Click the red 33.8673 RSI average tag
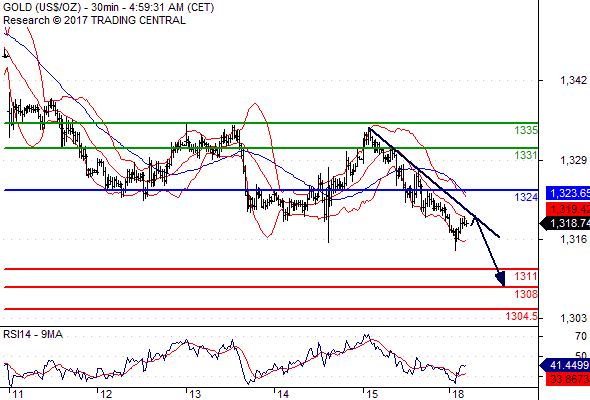590x400 pixels. [x=568, y=379]
